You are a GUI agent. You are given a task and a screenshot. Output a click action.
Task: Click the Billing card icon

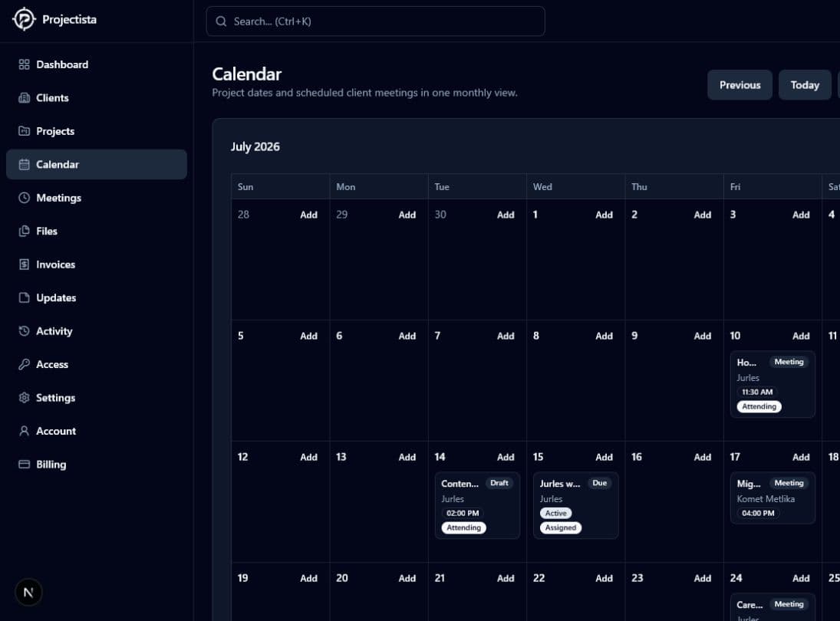(x=24, y=464)
